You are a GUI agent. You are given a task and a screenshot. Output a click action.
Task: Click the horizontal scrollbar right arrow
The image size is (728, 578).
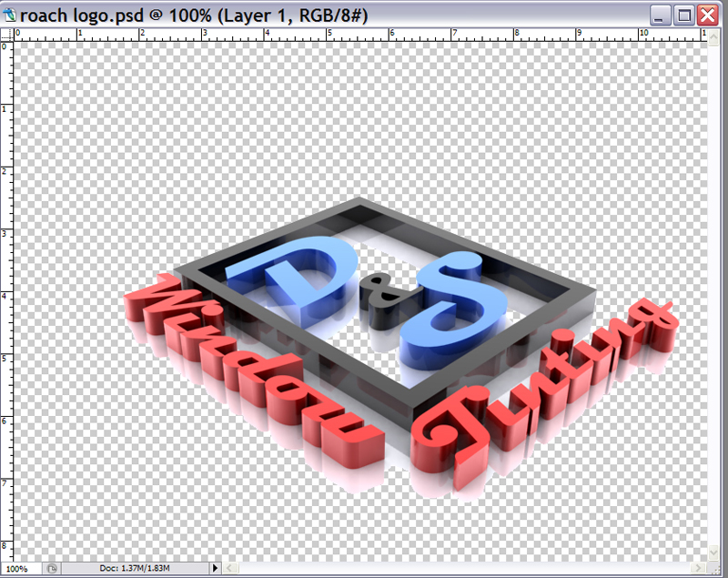click(x=698, y=568)
